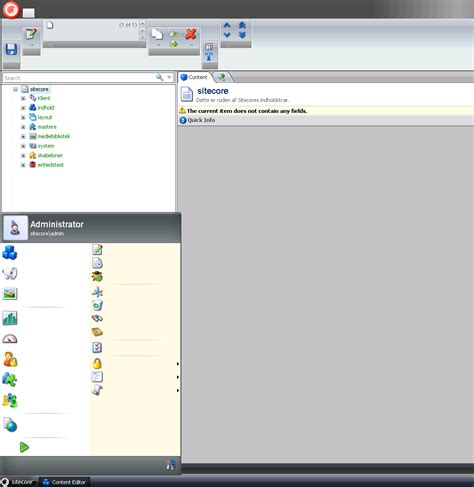Click the blue cubes icon in start menu
The height and width of the screenshot is (487, 474).
click(10, 252)
